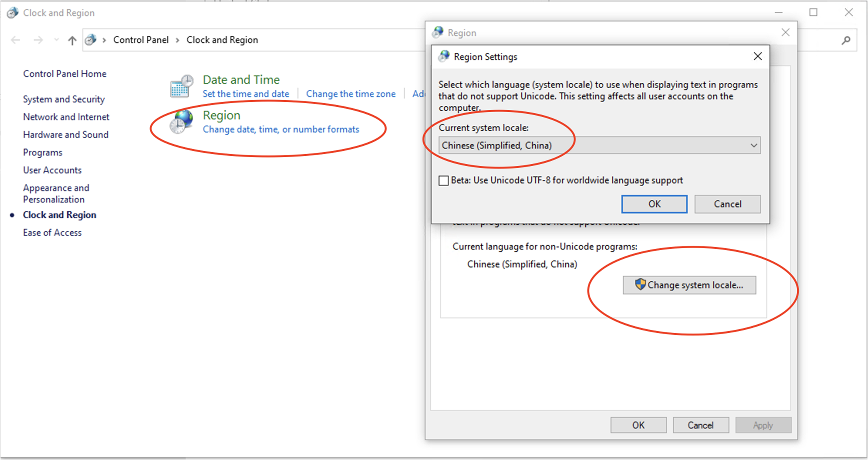The image size is (868, 460).
Task: Click the search magnifier icon in Control Panel
Action: [846, 40]
